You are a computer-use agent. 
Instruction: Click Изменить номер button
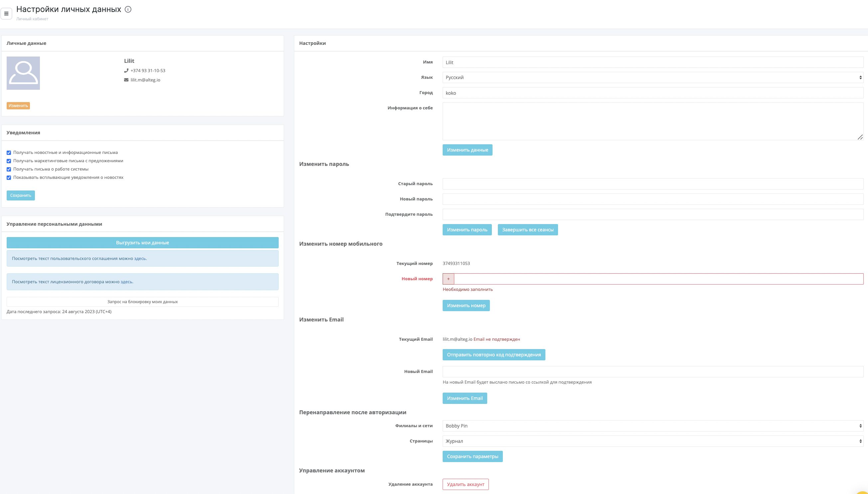[466, 306]
